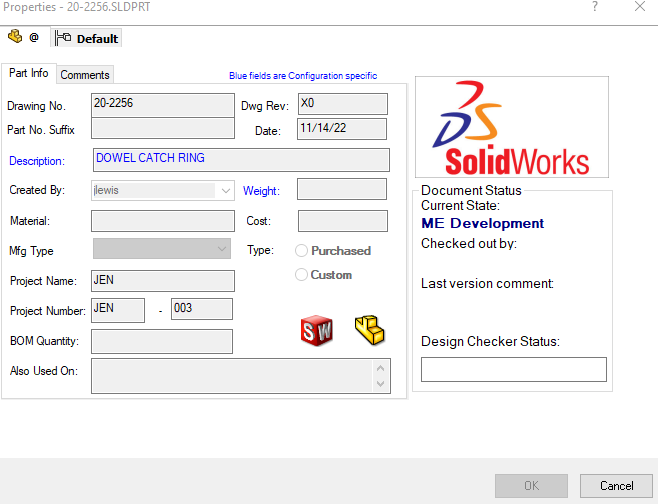Screen dimensions: 658x504
Task: Click the assembly icon beside the @ symbol
Action: [15, 36]
